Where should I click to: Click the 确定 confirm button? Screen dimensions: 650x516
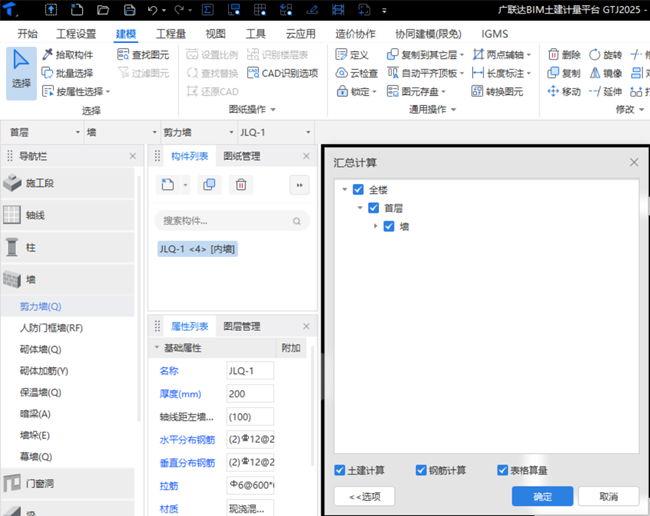point(542,496)
